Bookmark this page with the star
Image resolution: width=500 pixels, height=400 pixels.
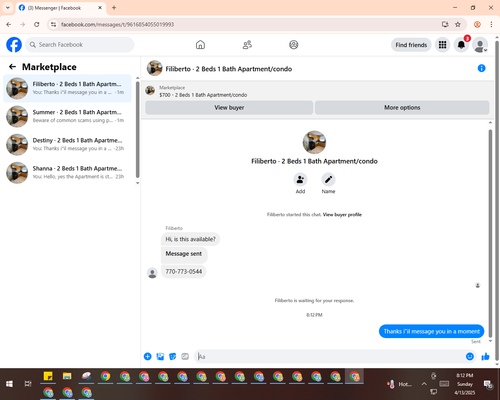tap(458, 24)
